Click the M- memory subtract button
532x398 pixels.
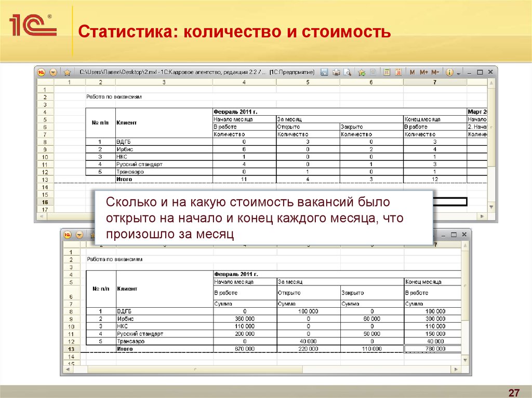[435, 72]
